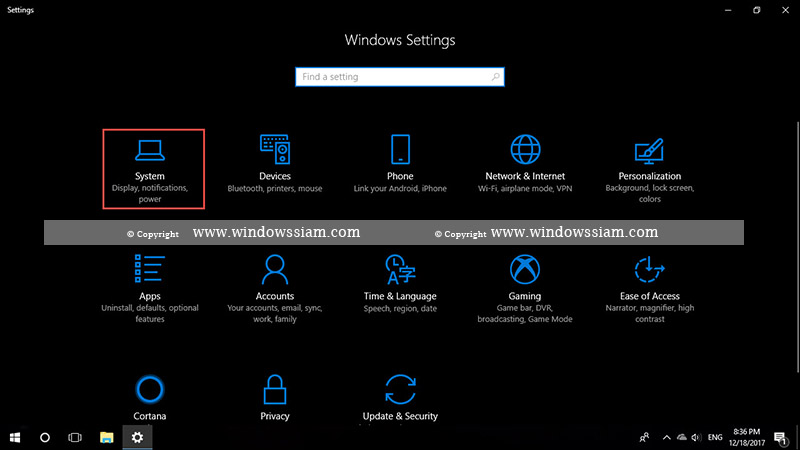
Task: Click 'Speech, region, date' description
Action: coord(400,308)
